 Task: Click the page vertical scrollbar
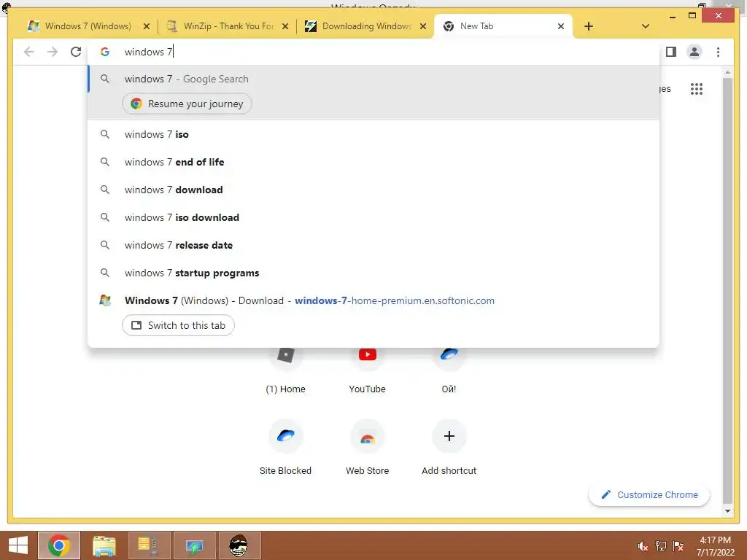pyautogui.click(x=727, y=290)
